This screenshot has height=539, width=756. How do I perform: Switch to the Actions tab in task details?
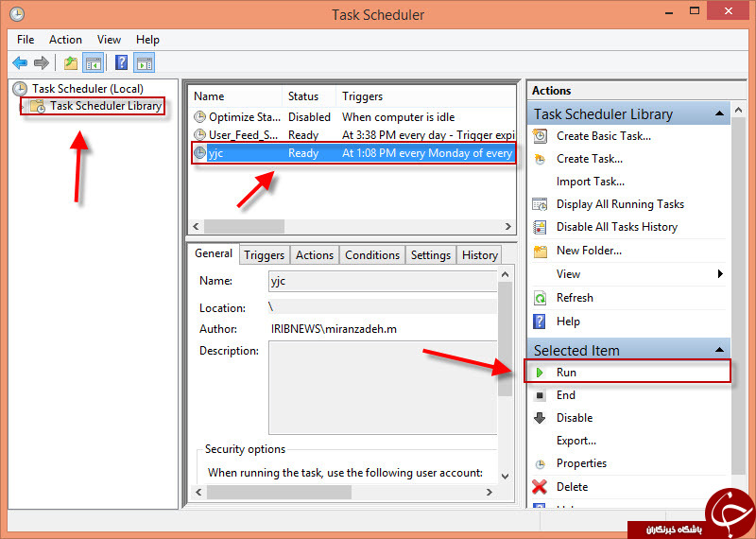tap(315, 255)
